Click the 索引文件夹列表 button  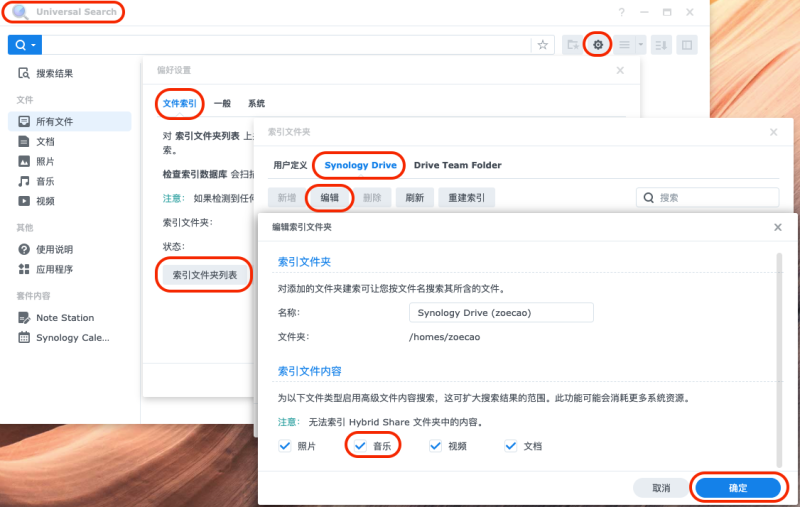pyautogui.click(x=205, y=275)
